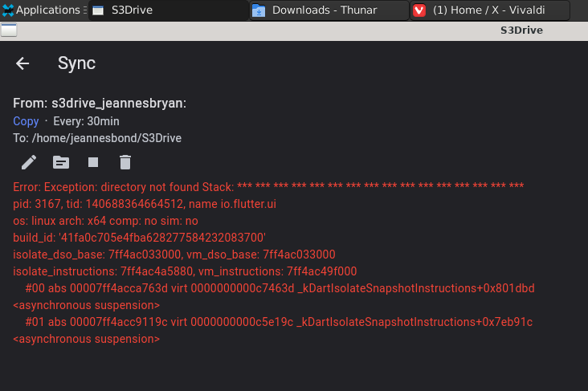Click the directory not found error line
This screenshot has width=588, height=391.
pos(268,187)
